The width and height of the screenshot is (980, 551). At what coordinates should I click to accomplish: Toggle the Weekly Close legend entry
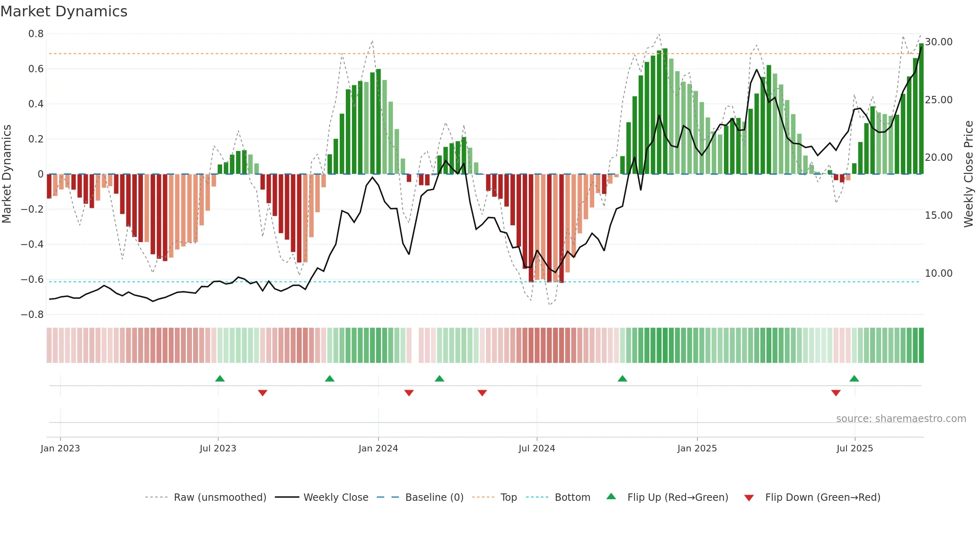(322, 497)
